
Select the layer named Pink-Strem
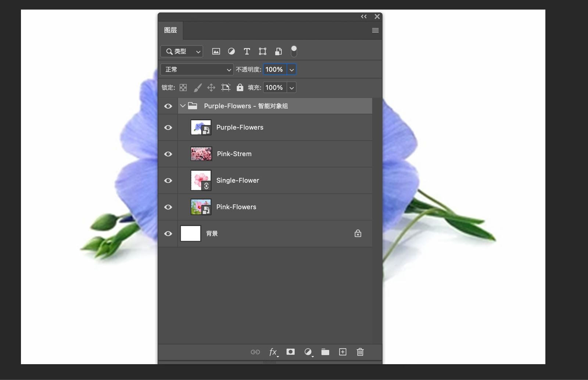[234, 154]
